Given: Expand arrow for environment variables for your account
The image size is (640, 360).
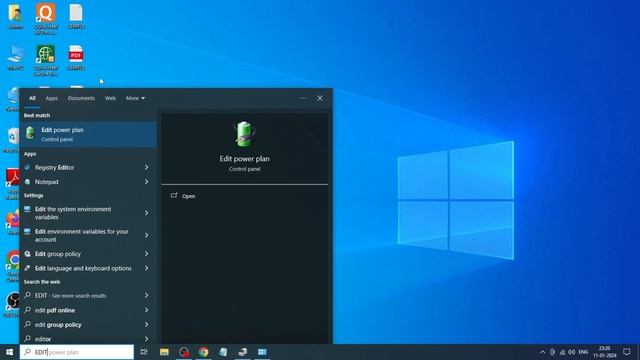Looking at the screenshot, I should [x=147, y=235].
